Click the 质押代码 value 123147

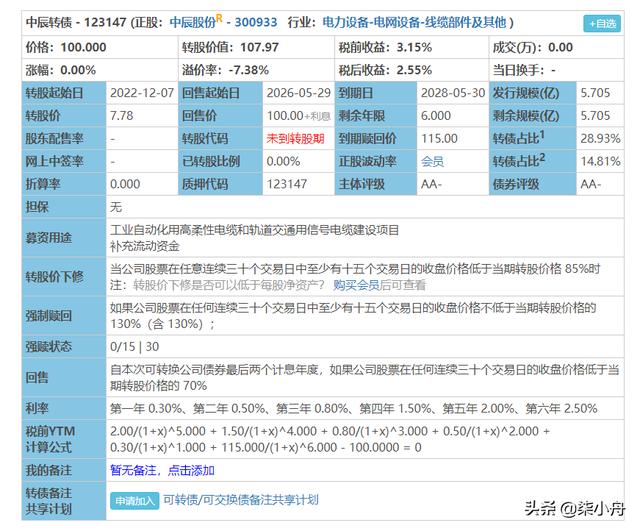287,184
